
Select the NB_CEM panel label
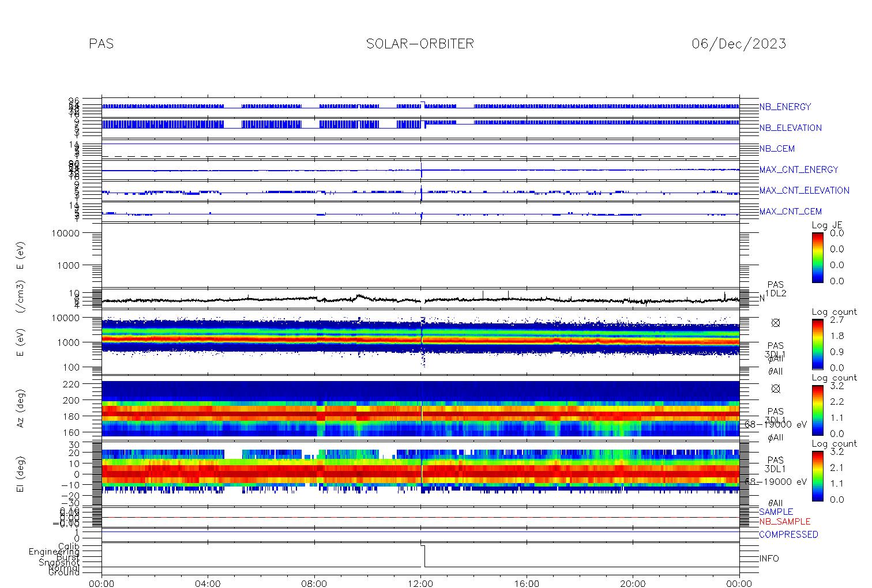[x=777, y=149]
